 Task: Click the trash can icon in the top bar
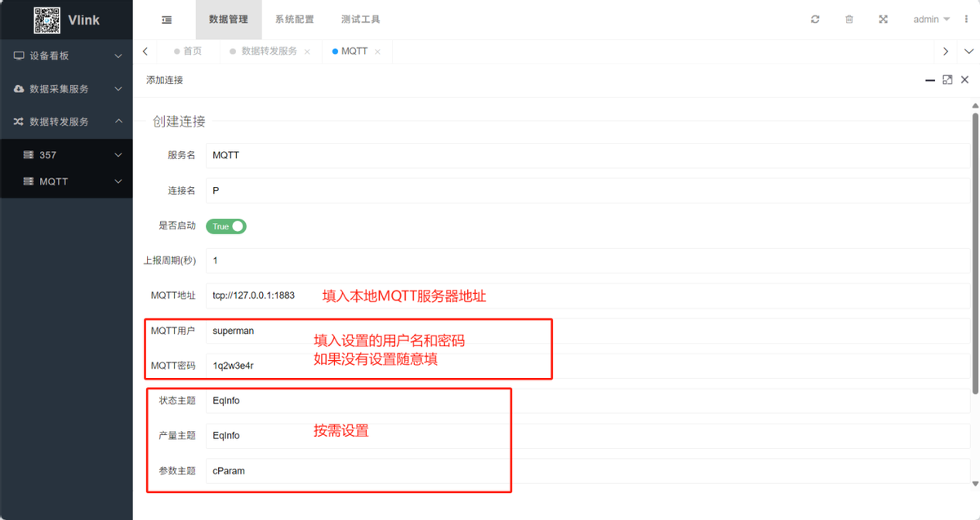(x=849, y=20)
